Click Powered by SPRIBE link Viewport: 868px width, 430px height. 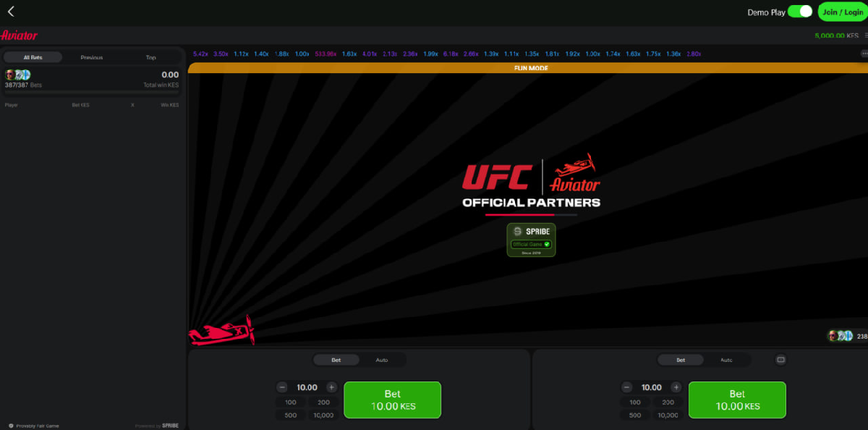[x=157, y=426]
